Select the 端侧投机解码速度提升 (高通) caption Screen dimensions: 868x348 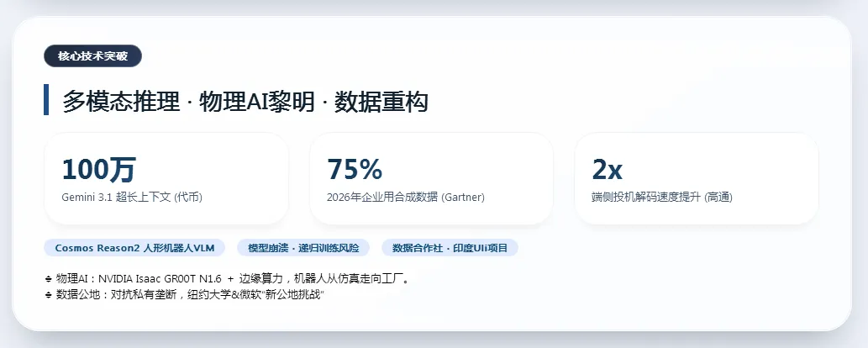pyautogui.click(x=661, y=198)
